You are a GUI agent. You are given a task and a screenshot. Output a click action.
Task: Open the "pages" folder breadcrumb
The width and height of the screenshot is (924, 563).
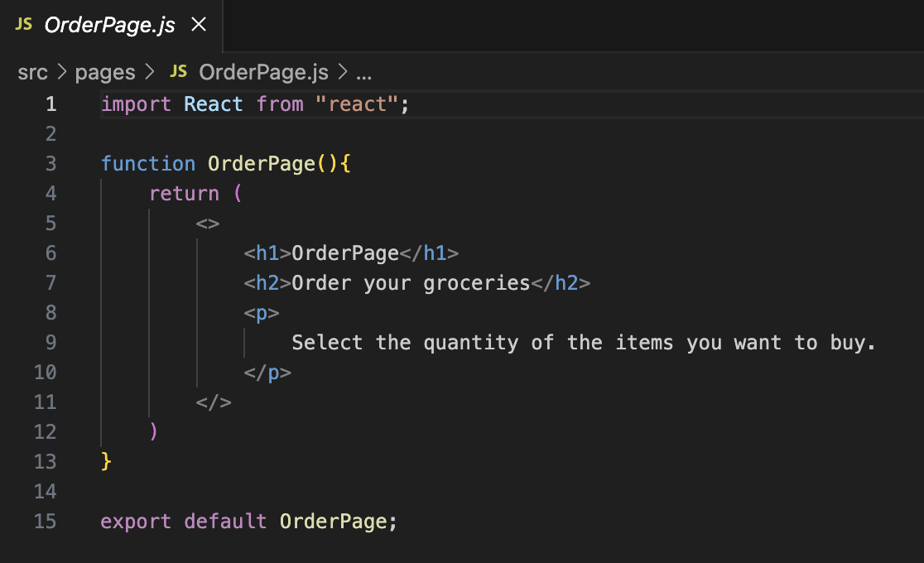104,72
